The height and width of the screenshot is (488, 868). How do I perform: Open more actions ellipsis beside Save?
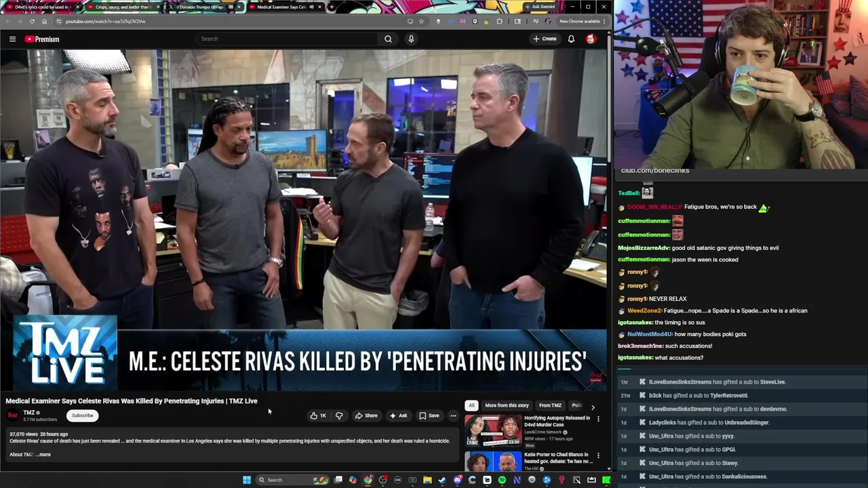(x=453, y=415)
